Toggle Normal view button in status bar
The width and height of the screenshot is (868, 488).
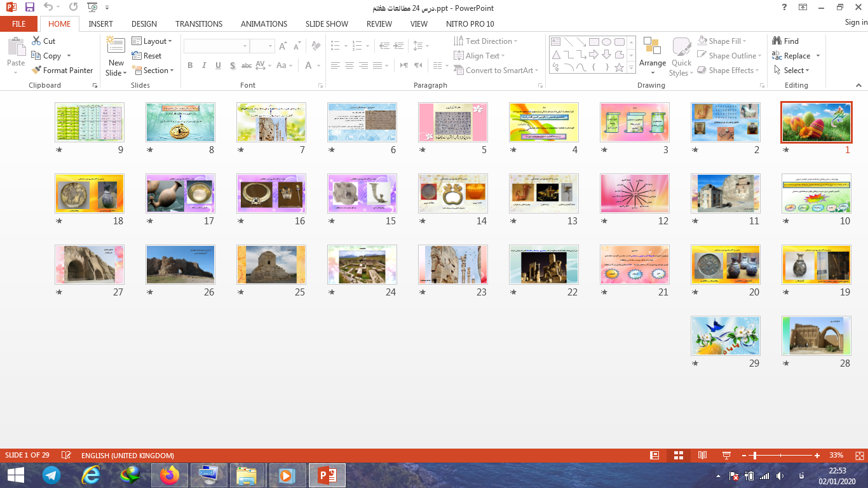pyautogui.click(x=654, y=456)
